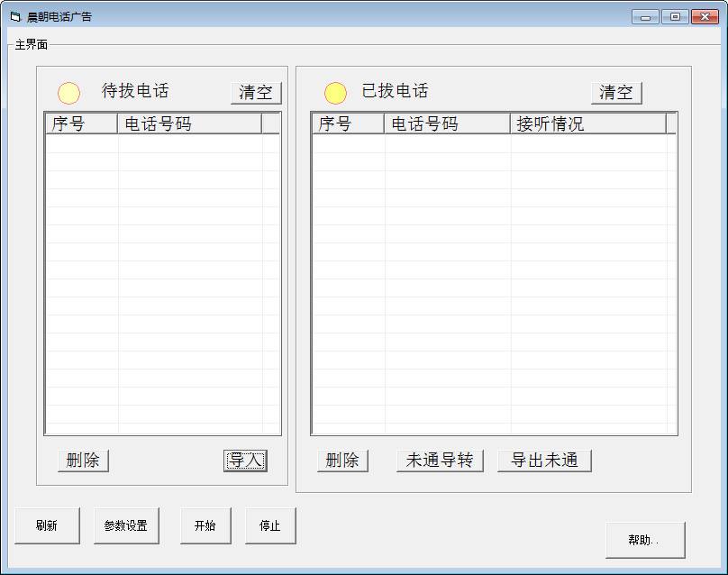Click the yellow indicator beside 待拔电话
Viewport: 728px width, 575px height.
[x=68, y=93]
